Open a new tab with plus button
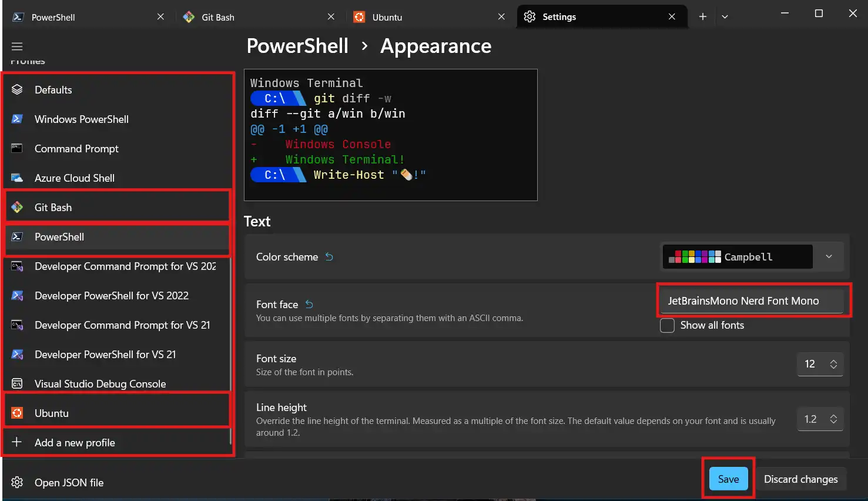 tap(702, 16)
